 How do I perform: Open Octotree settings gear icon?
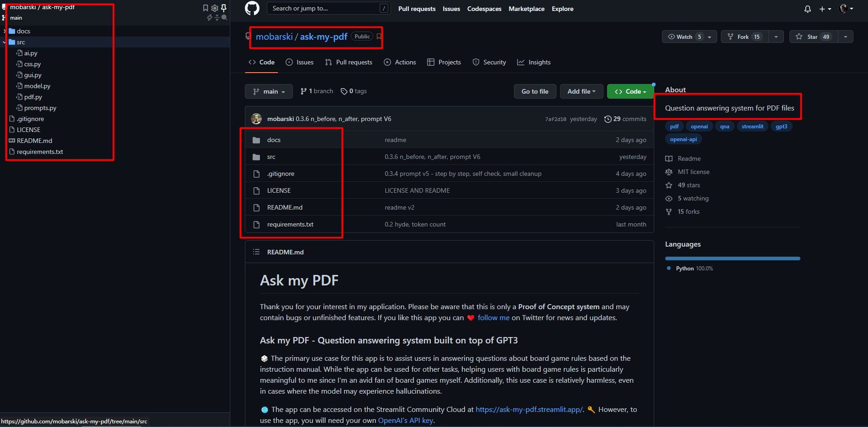pyautogui.click(x=215, y=8)
